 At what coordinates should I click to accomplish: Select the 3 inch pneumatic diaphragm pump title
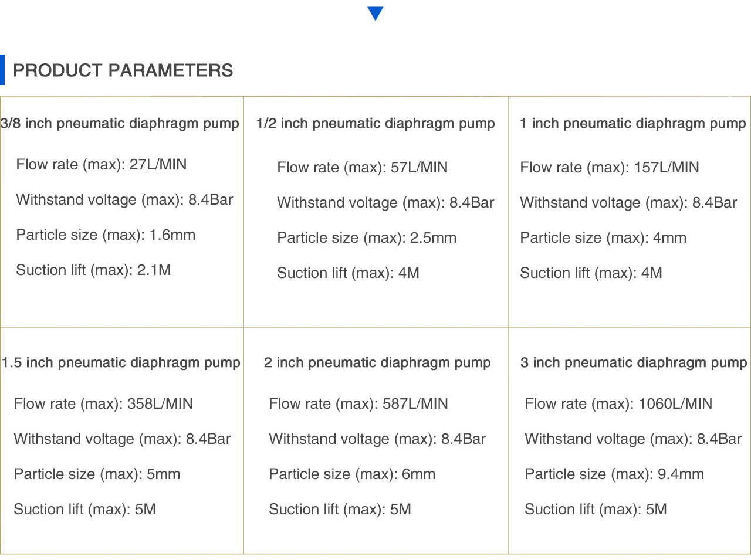tap(634, 363)
